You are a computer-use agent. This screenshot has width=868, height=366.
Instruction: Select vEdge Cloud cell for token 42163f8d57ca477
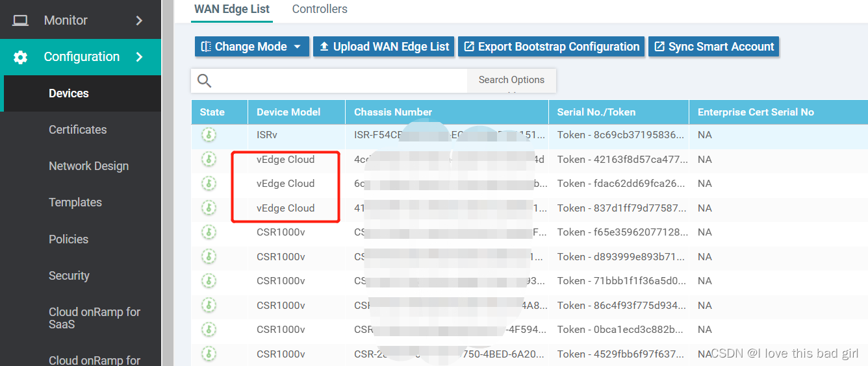click(285, 160)
